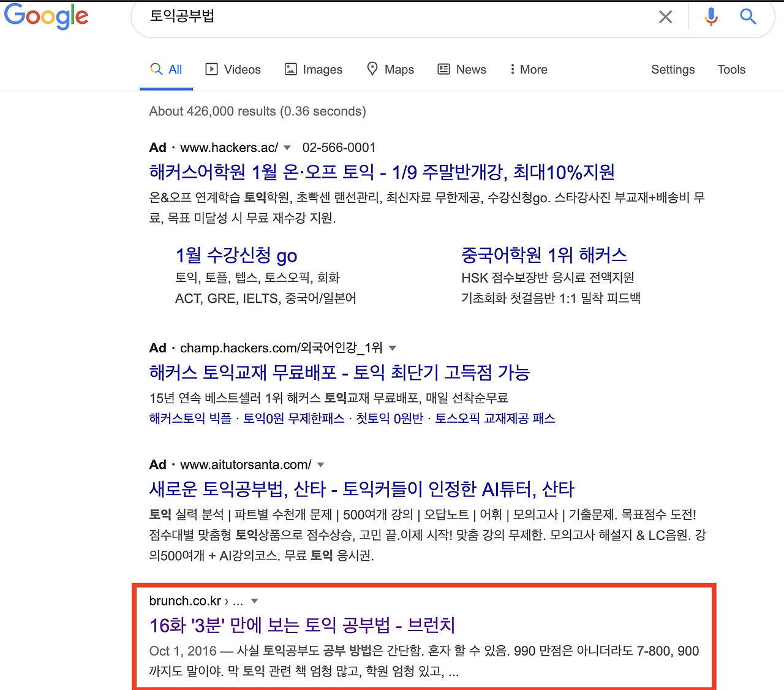
Task: Expand the dropdown arrow next to www.hackers.ac/
Action: (x=287, y=148)
